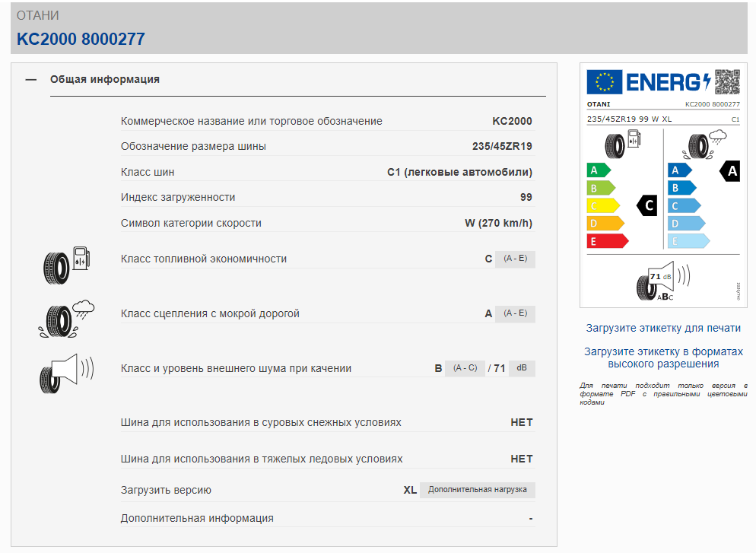Image resolution: width=756 pixels, height=553 pixels.
Task: Click the тяжелых ледовых условиях row label
Action: pyautogui.click(x=262, y=459)
